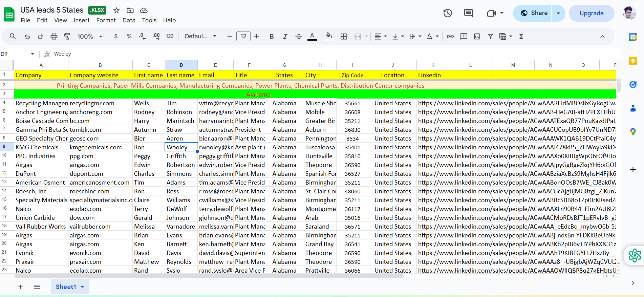This screenshot has width=644, height=297.
Task: Open the font family dropdown
Action: (x=200, y=36)
